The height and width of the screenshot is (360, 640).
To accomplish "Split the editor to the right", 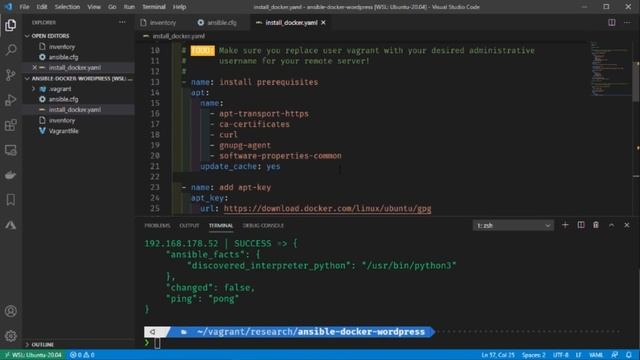I will pos(611,22).
